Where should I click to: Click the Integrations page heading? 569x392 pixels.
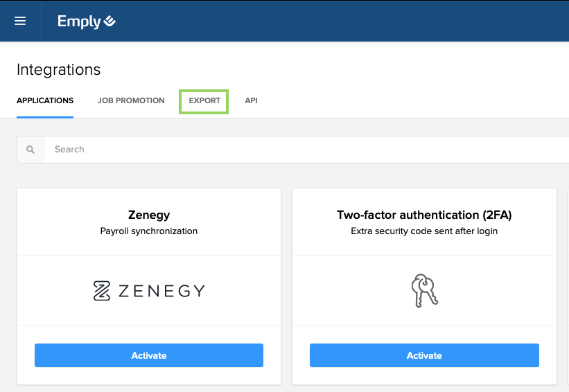[58, 70]
